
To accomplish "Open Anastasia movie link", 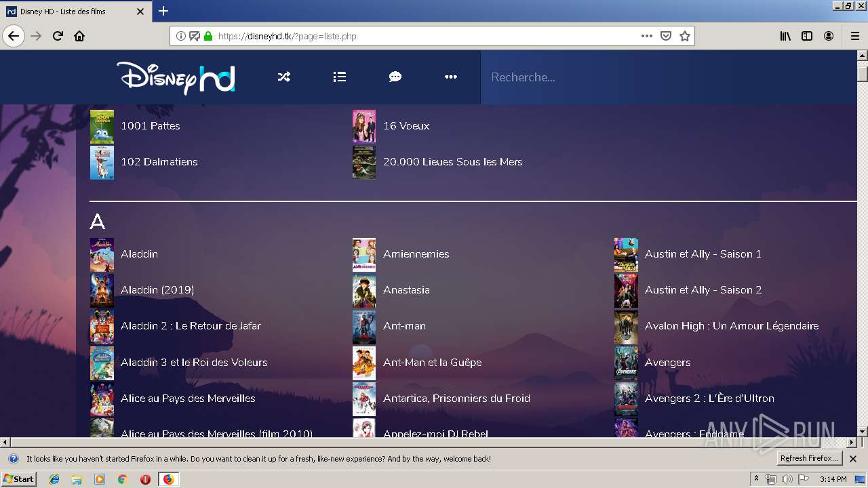I will (x=406, y=289).
